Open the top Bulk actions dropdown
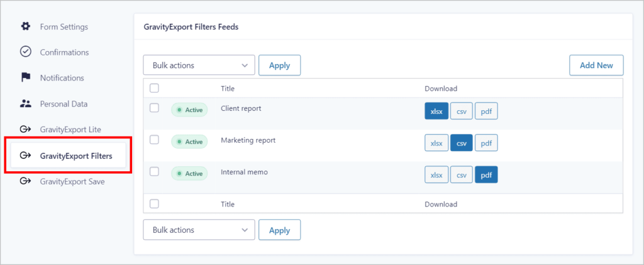 click(x=199, y=65)
